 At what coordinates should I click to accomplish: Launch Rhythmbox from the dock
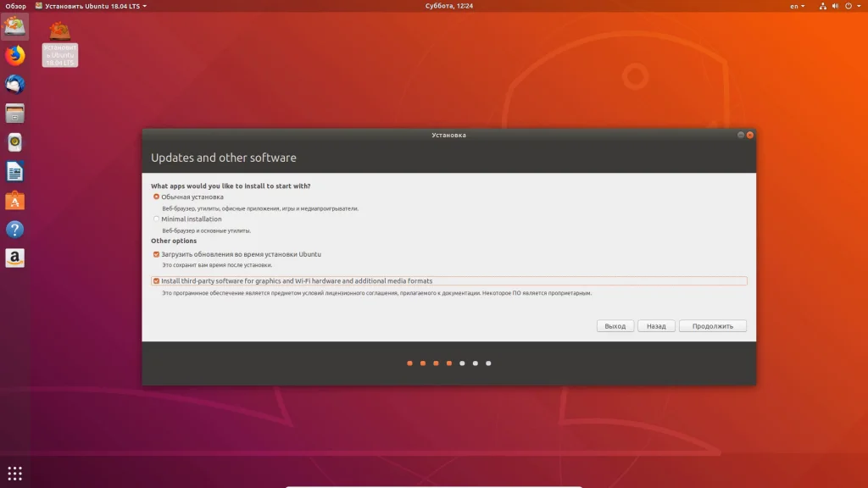point(15,142)
